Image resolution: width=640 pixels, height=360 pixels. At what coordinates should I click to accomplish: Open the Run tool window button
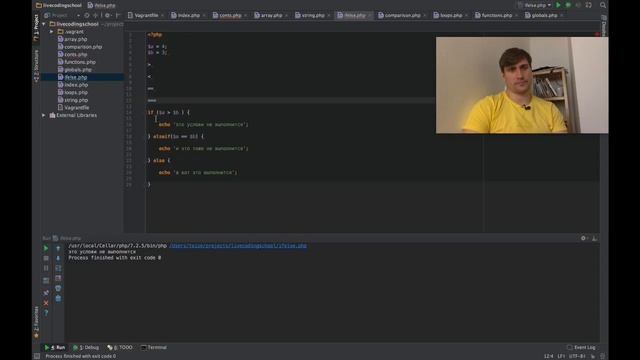tap(55, 347)
